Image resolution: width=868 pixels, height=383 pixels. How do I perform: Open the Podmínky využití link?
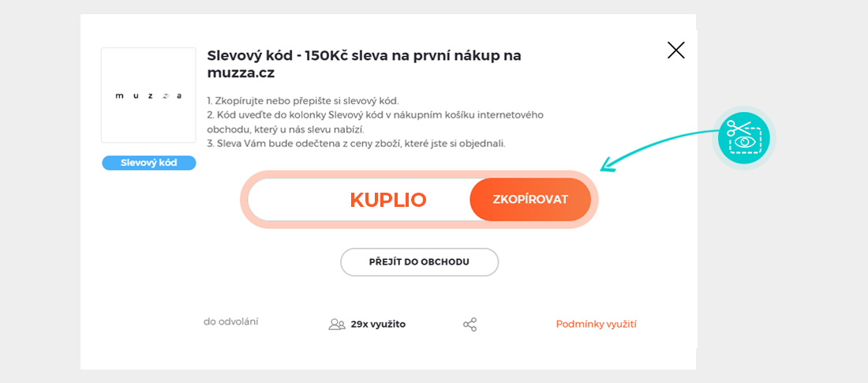[596, 324]
